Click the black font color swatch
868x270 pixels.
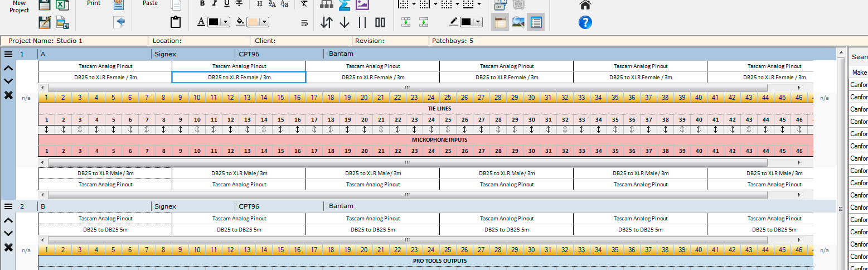pyautogui.click(x=215, y=22)
